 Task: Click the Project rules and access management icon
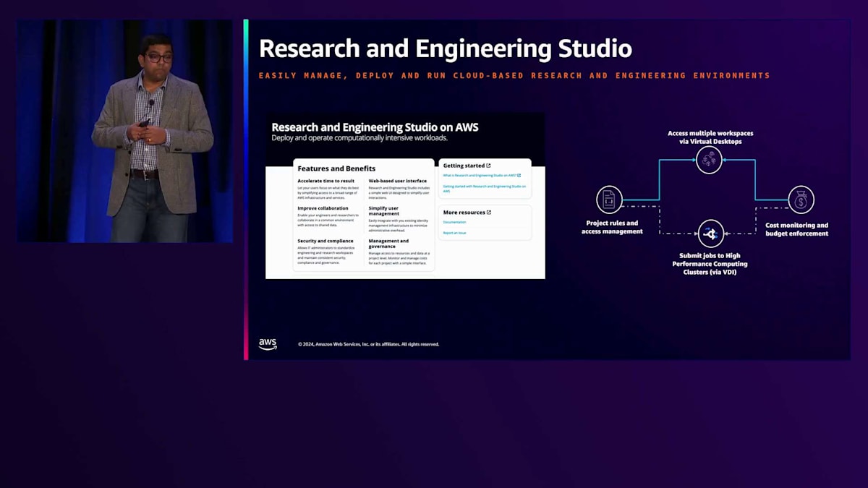click(x=610, y=200)
